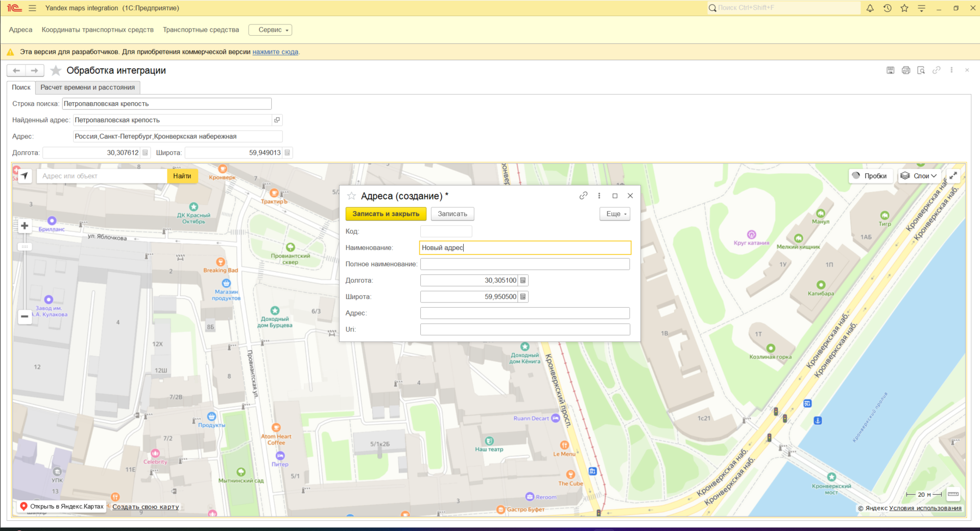Open found address with the open-item icon

pos(277,120)
